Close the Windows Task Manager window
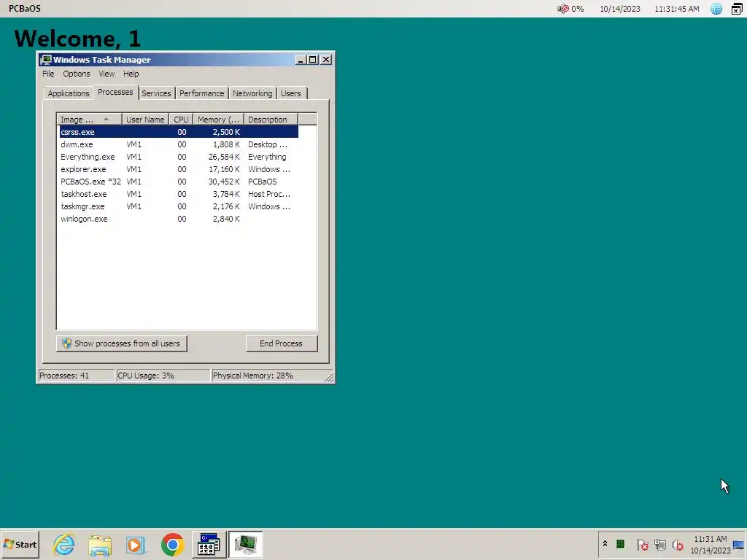Image resolution: width=747 pixels, height=560 pixels. (x=326, y=60)
